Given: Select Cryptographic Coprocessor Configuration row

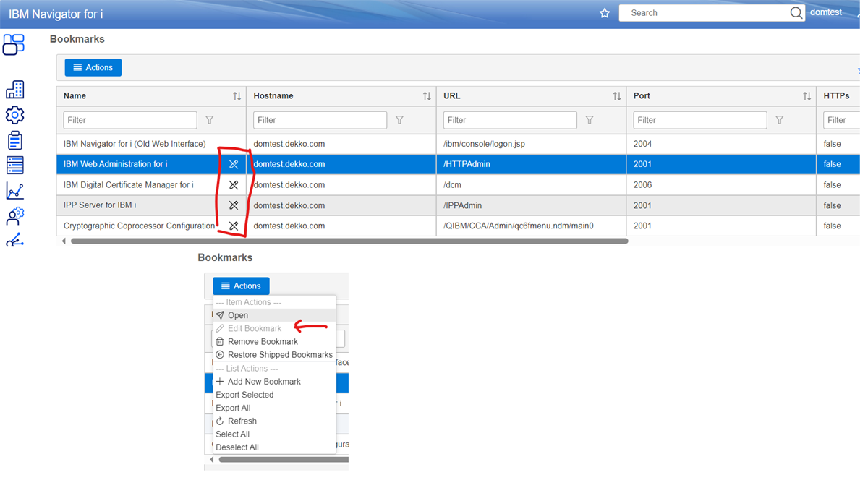Looking at the screenshot, I should [458, 226].
